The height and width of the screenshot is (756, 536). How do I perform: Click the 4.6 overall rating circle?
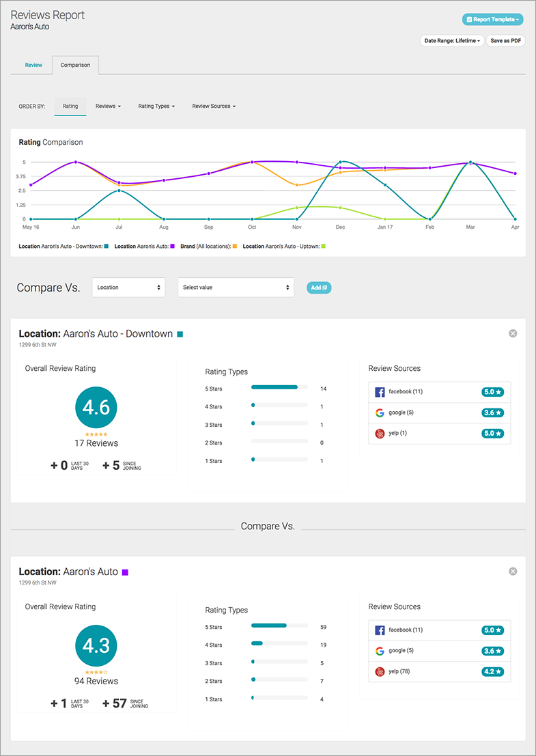tap(96, 408)
